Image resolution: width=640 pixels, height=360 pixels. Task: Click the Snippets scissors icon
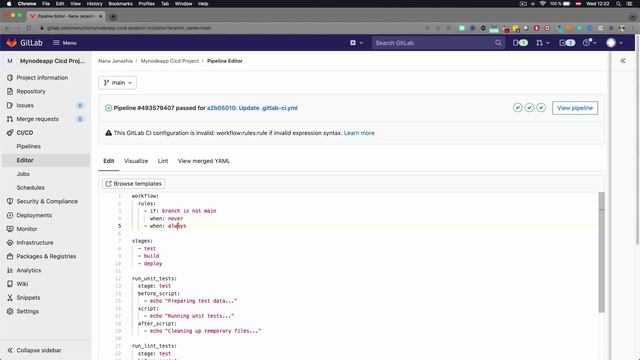coord(10,298)
